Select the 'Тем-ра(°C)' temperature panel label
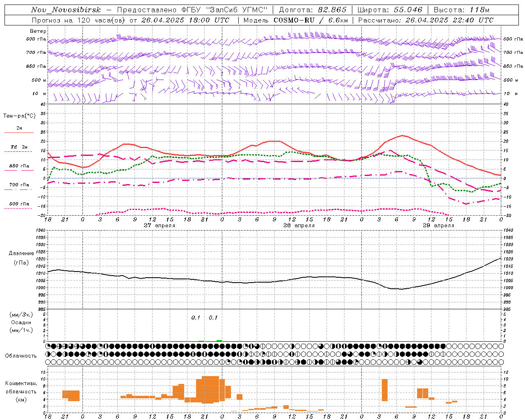The height and width of the screenshot is (420, 525). (19, 116)
